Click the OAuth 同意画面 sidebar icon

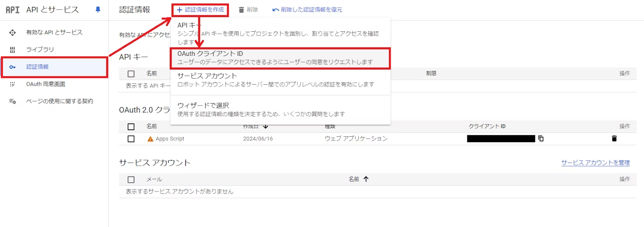pyautogui.click(x=12, y=84)
